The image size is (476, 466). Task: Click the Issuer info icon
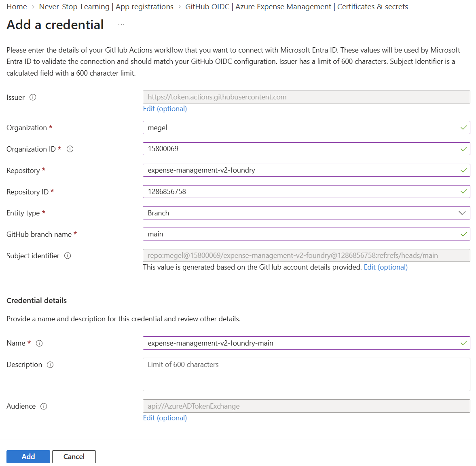(x=33, y=97)
